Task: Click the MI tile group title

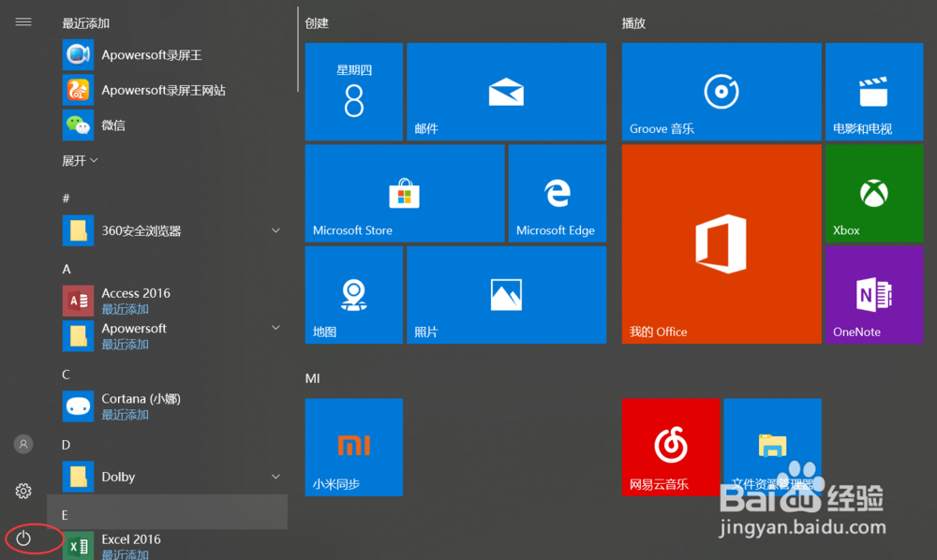Action: (x=313, y=378)
